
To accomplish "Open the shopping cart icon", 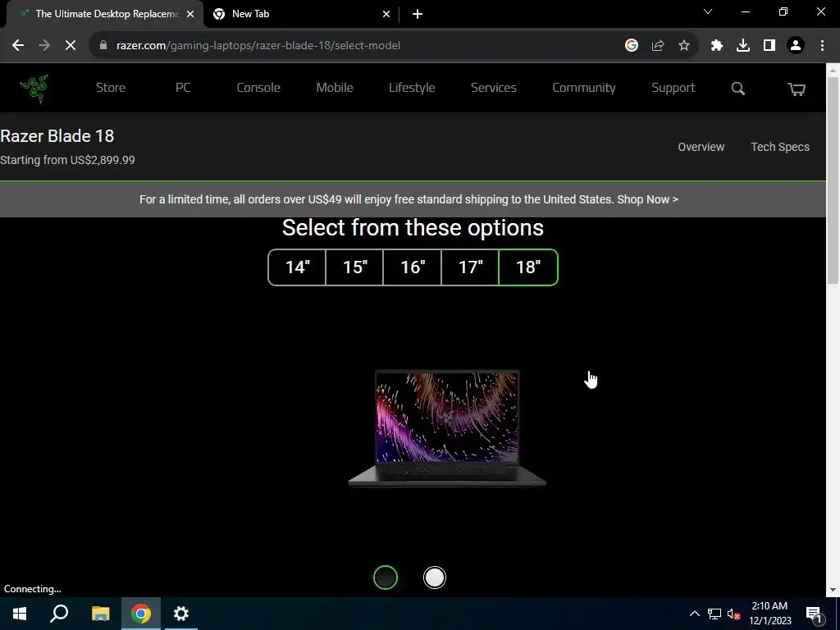I will pos(797,89).
